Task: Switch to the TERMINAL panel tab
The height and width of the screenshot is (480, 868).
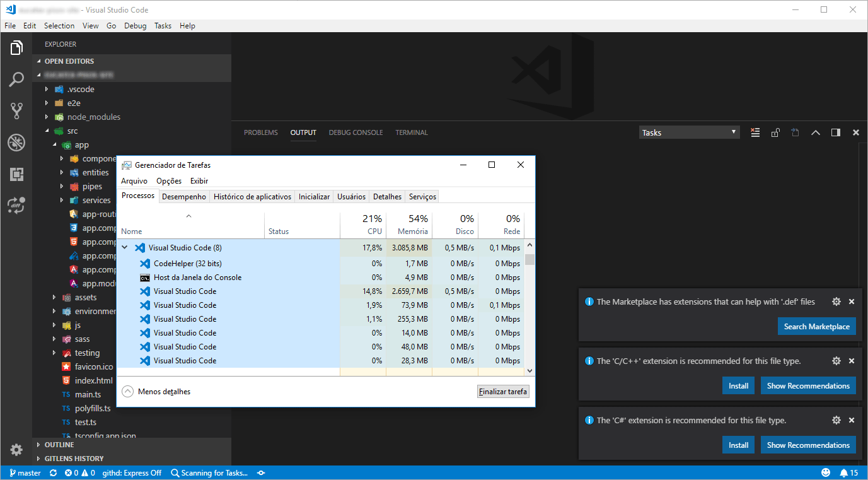Action: (x=412, y=132)
